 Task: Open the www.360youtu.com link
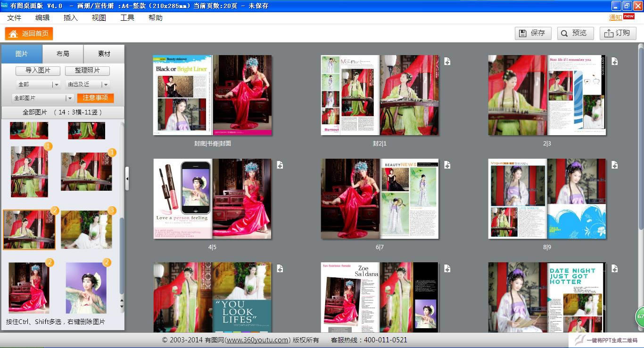(257, 340)
